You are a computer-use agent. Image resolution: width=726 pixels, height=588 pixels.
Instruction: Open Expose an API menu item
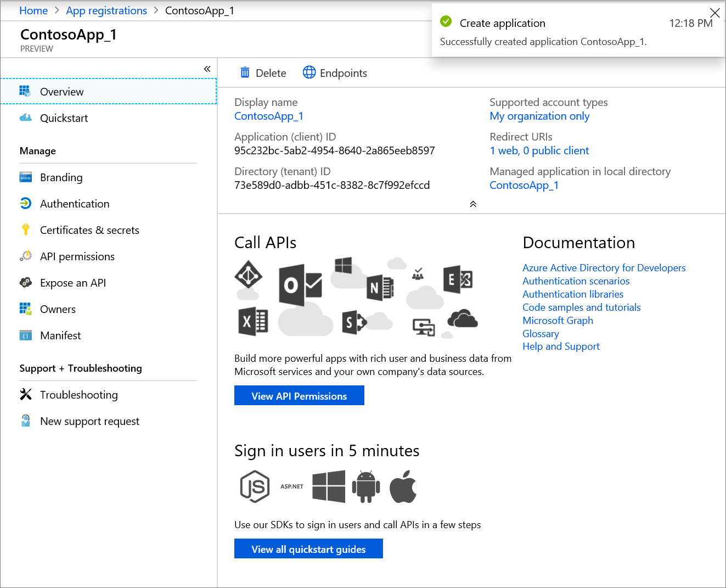[109, 283]
